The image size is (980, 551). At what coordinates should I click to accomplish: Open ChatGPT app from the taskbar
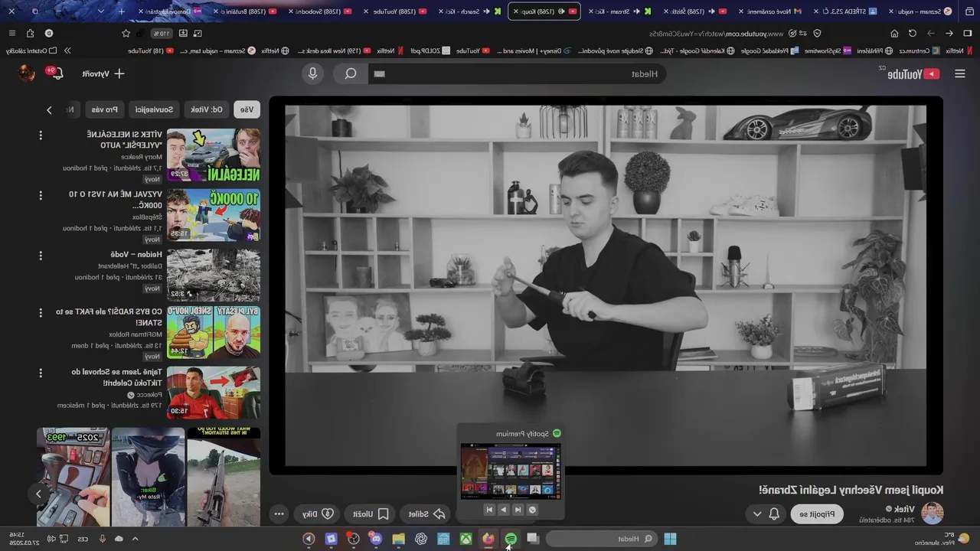point(420,539)
